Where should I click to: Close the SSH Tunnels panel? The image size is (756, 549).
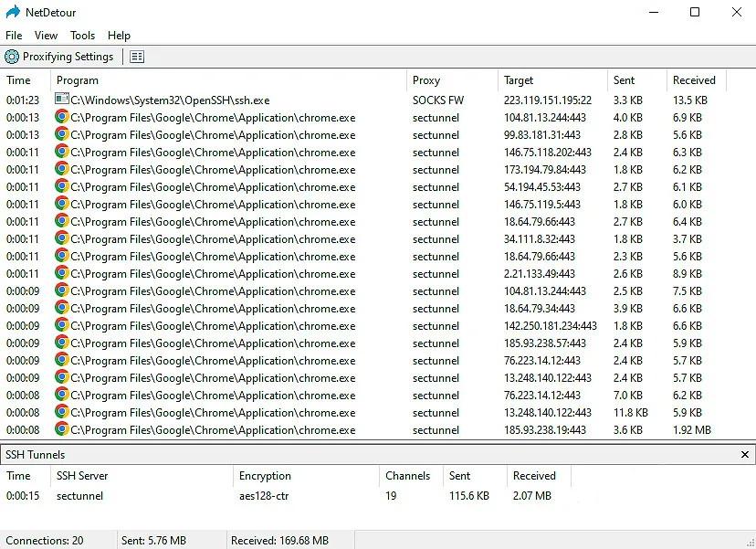(x=744, y=454)
